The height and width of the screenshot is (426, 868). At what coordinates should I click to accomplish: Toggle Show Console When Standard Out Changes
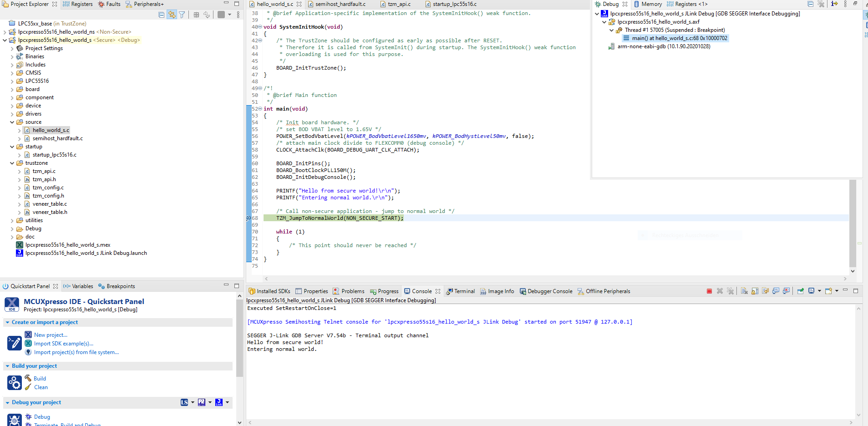pos(776,291)
